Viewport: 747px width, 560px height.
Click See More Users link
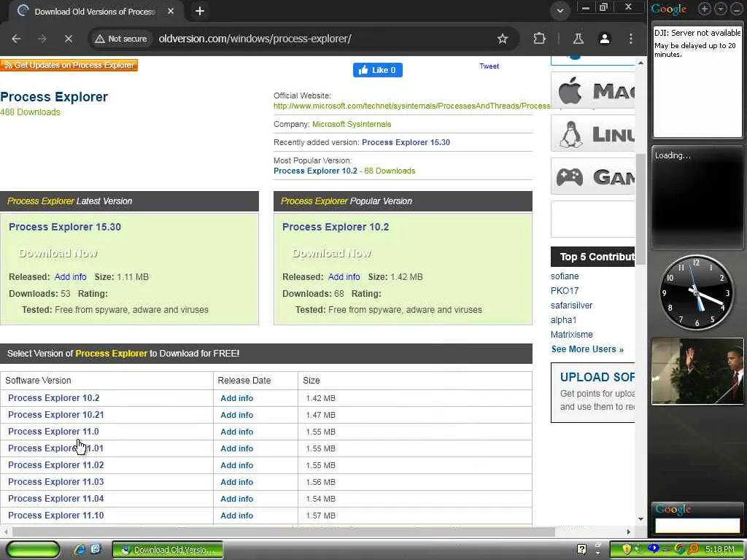(x=587, y=349)
